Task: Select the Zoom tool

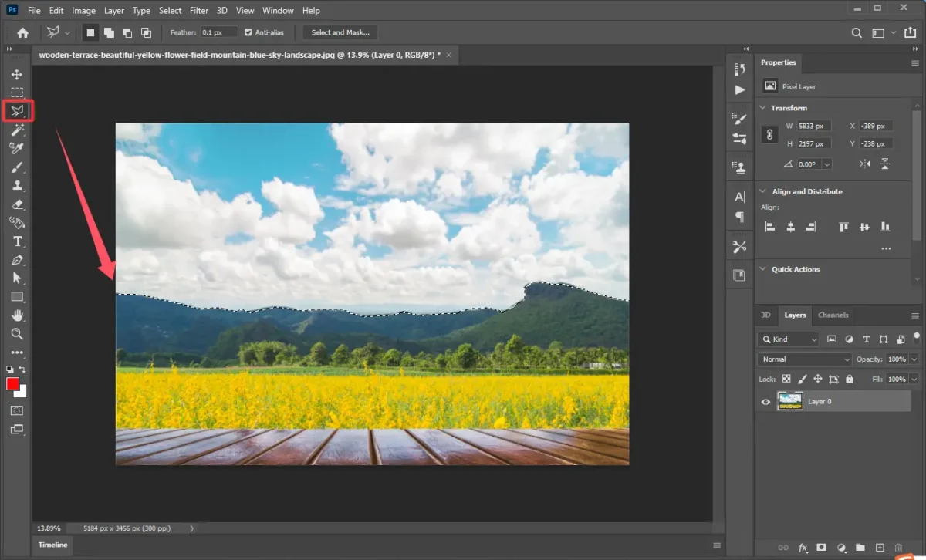Action: [x=16, y=334]
